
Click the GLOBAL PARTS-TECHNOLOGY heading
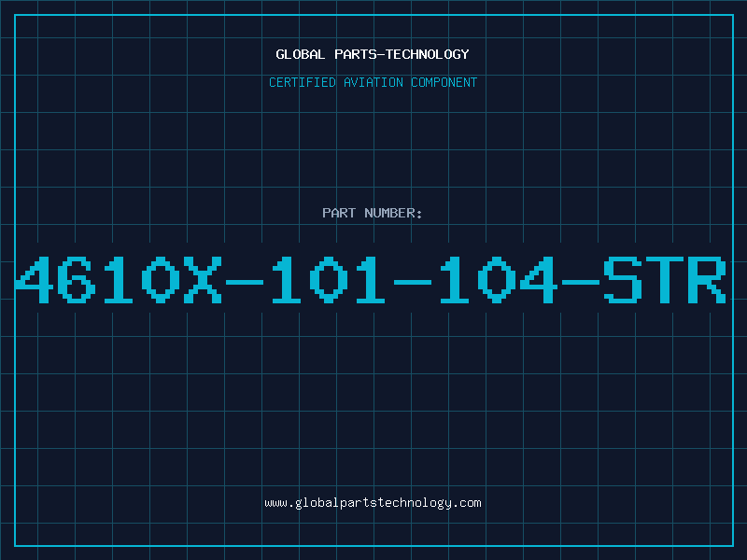coord(373,54)
